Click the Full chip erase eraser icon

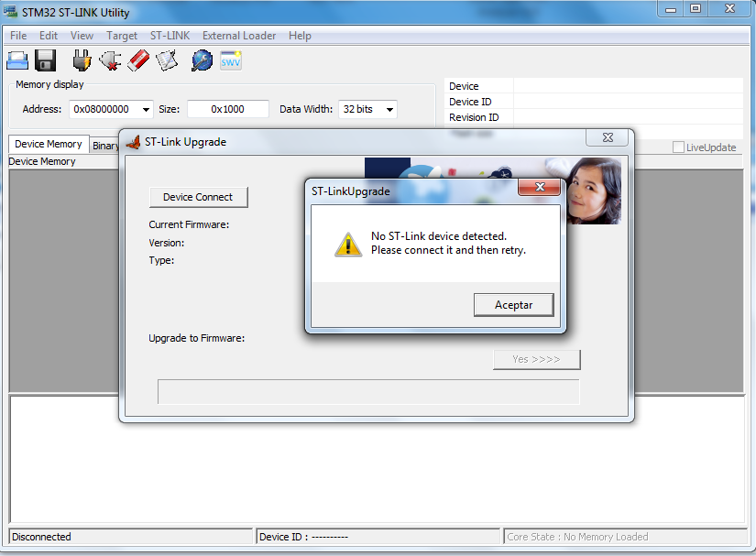click(138, 60)
